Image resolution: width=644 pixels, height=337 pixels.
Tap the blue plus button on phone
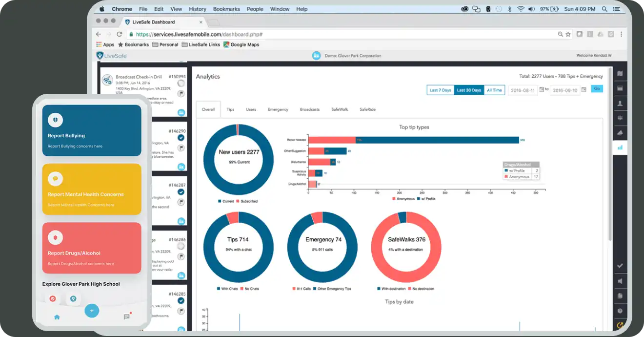tap(92, 311)
